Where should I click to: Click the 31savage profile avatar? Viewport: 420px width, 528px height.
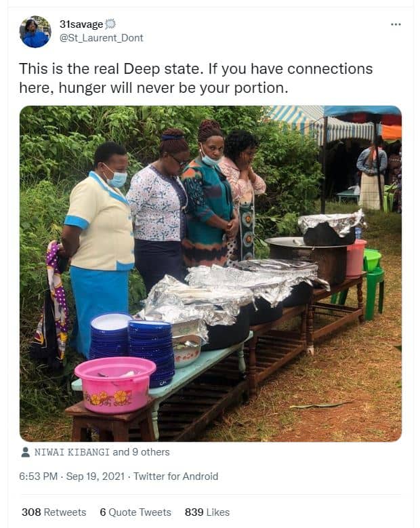[x=35, y=32]
